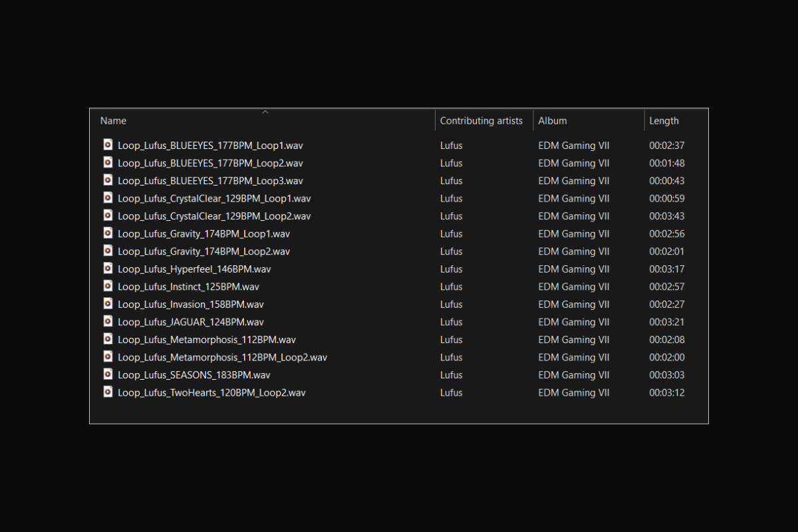Click Lufus artist in the Gravity_174BPM_Loop1 row
798x532 pixels.
451,234
